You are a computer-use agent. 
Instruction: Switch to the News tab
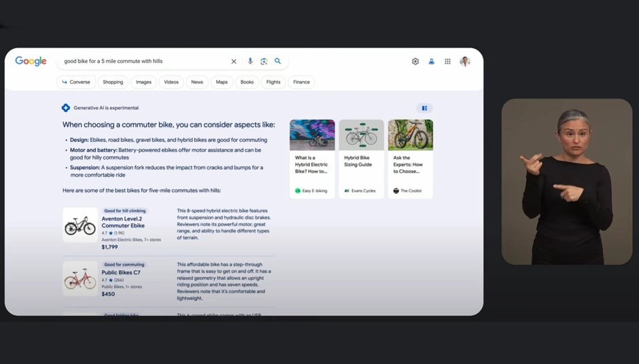197,82
